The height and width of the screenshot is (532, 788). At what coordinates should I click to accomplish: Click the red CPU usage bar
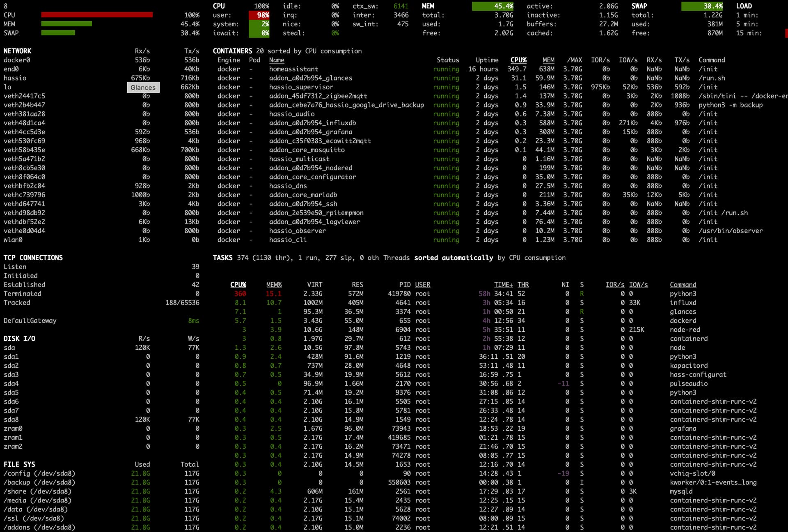[97, 15]
